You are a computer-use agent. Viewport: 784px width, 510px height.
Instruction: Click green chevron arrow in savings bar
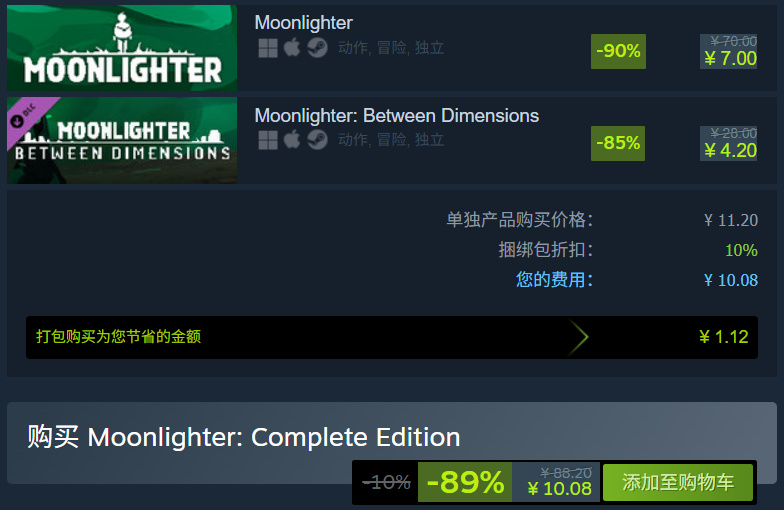click(x=579, y=337)
